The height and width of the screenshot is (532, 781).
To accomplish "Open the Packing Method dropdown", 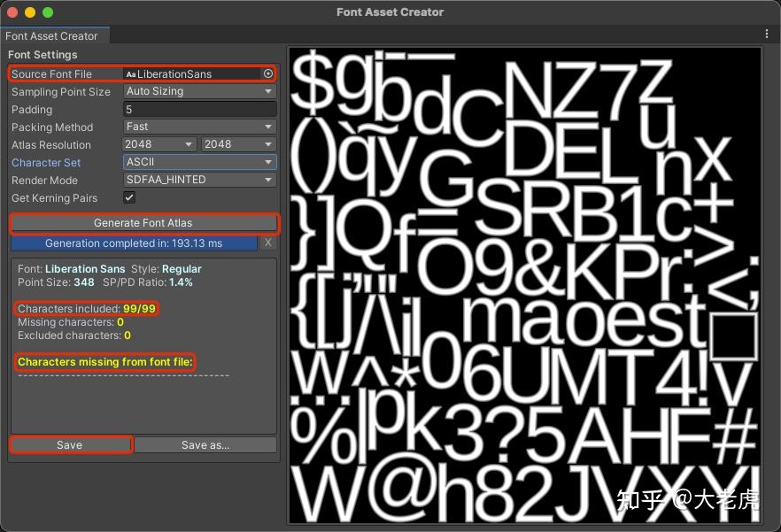I will (x=199, y=127).
